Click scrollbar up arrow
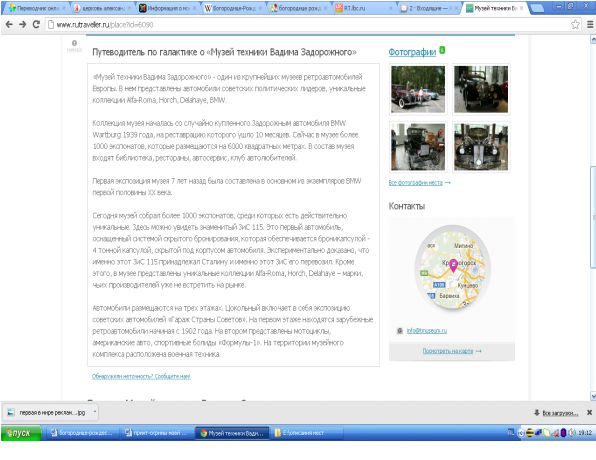Image resolution: width=596 pixels, height=460 pixels. point(593,40)
